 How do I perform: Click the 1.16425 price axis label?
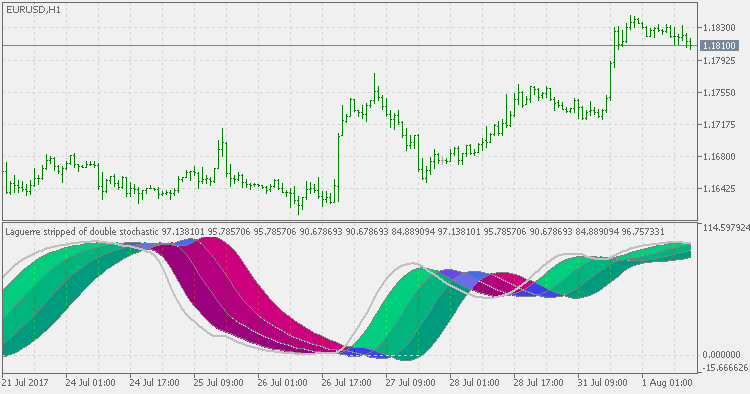(719, 189)
